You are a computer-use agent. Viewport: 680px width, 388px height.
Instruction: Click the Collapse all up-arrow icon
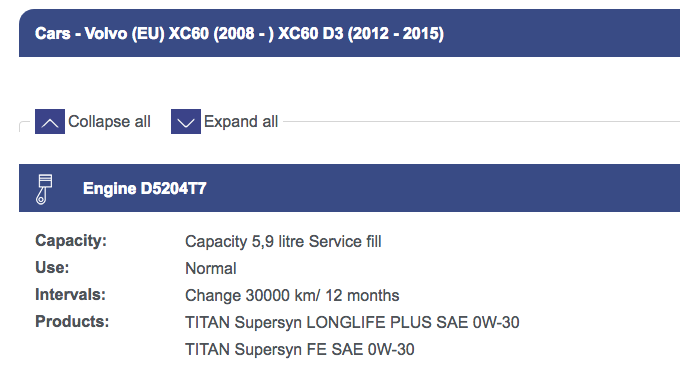[x=50, y=121]
